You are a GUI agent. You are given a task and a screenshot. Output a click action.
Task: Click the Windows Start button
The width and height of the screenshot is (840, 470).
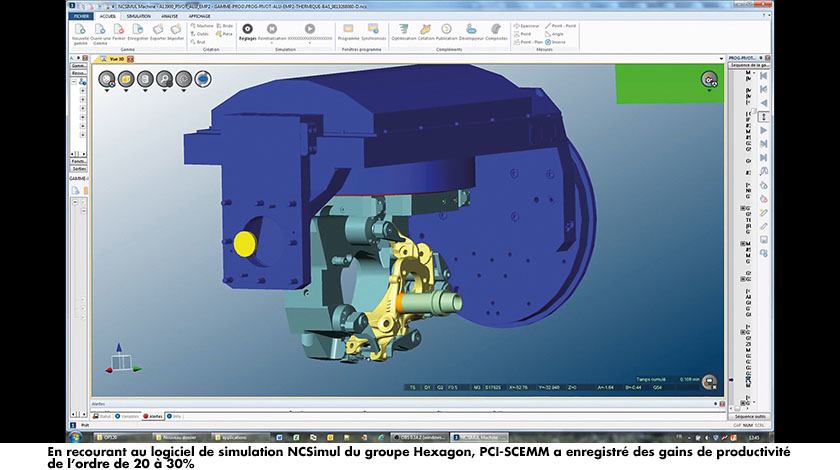(76, 438)
